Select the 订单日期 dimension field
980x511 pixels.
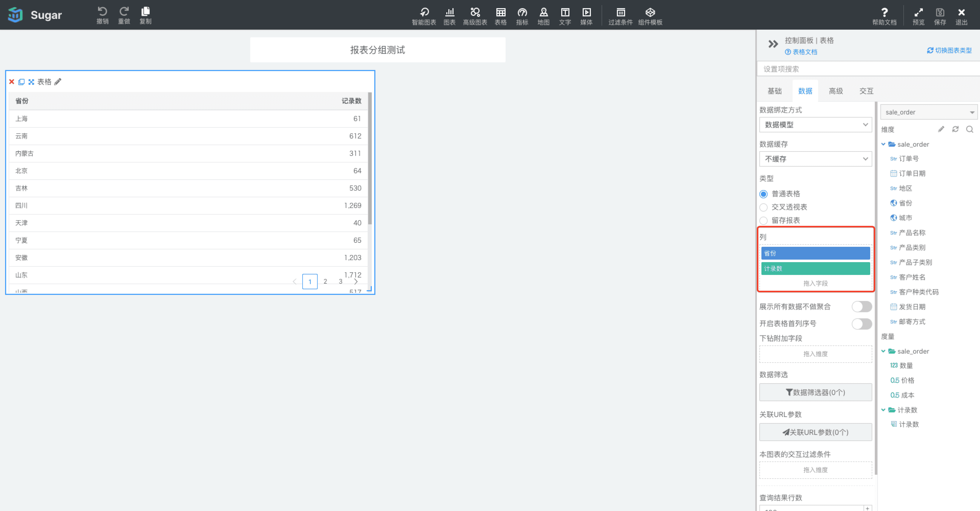click(908, 174)
